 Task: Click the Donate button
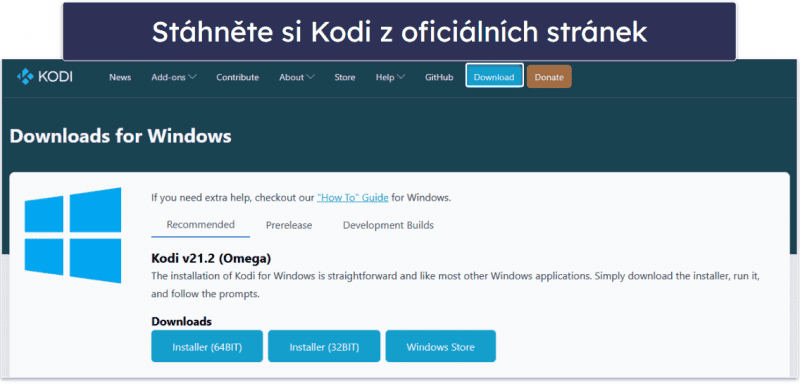click(549, 77)
